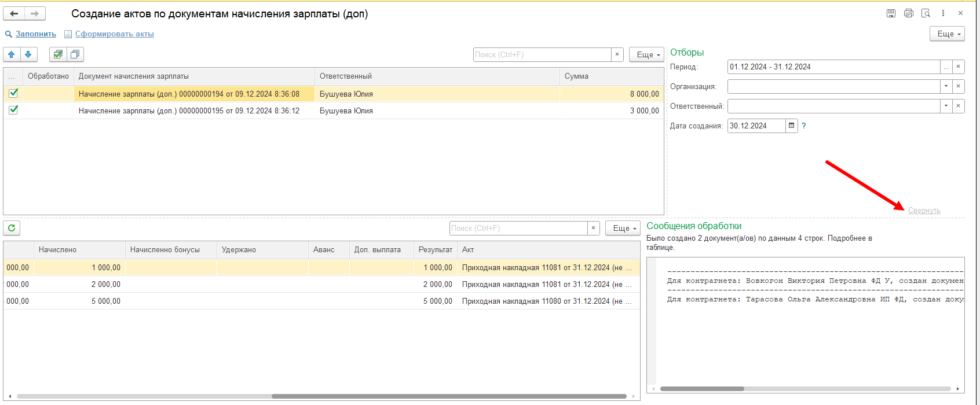Move selected row up with blue arrow

pyautogui.click(x=12, y=54)
